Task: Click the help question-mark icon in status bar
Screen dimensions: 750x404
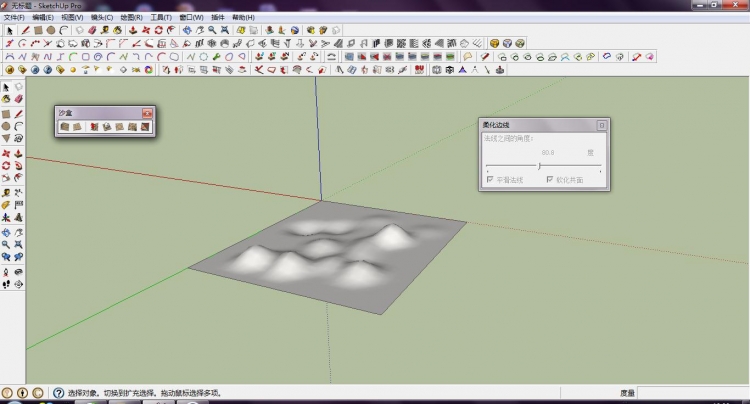Action: [x=58, y=393]
